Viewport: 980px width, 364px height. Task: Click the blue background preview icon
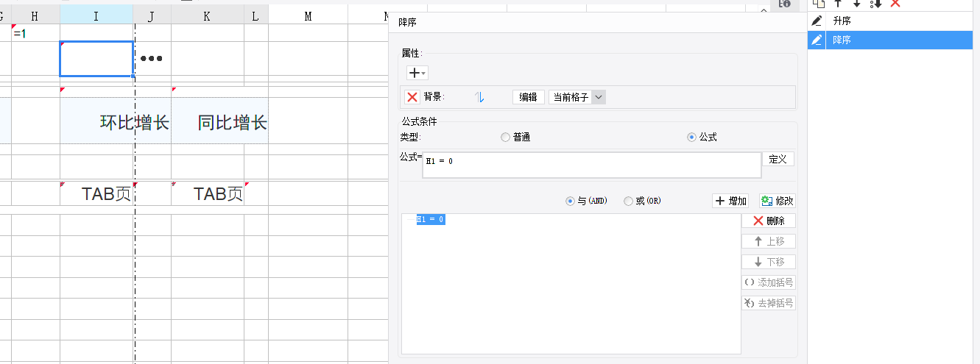pyautogui.click(x=479, y=97)
